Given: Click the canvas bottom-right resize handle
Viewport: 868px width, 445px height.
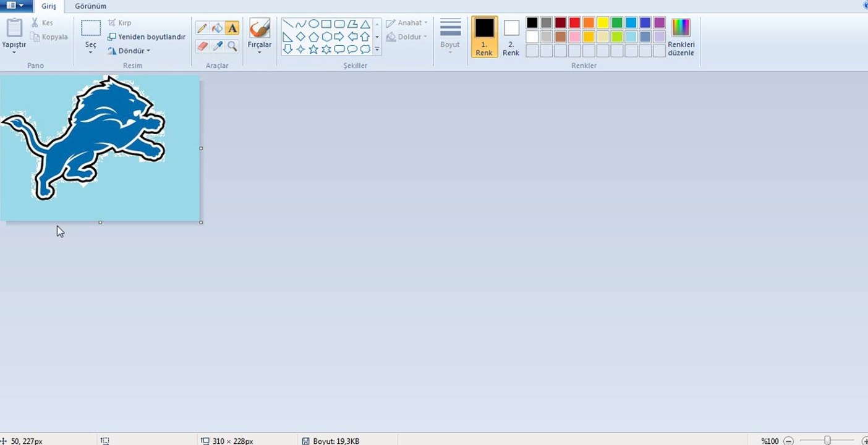Looking at the screenshot, I should coord(201,222).
